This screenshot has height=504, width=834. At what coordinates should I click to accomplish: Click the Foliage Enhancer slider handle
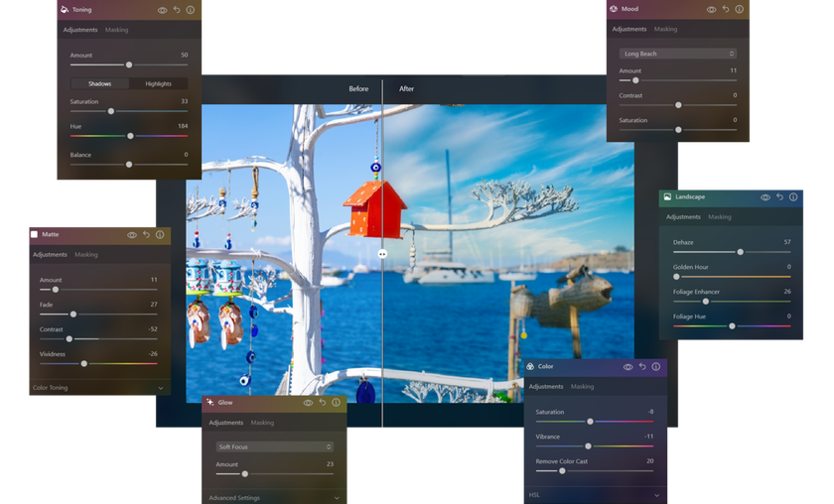(706, 302)
